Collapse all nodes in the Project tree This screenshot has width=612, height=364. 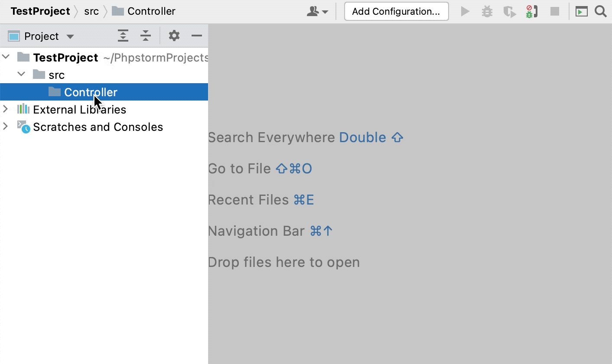point(145,36)
